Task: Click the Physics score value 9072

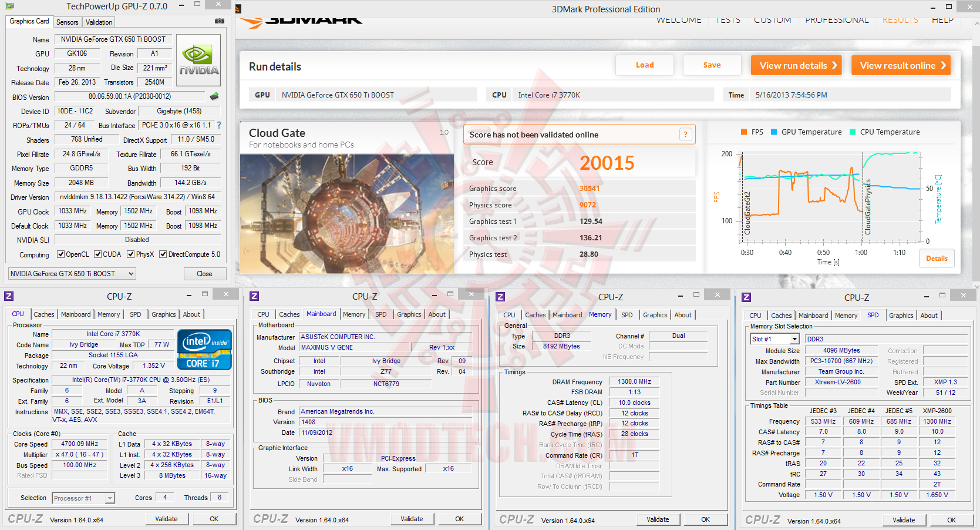Action: pyautogui.click(x=588, y=205)
